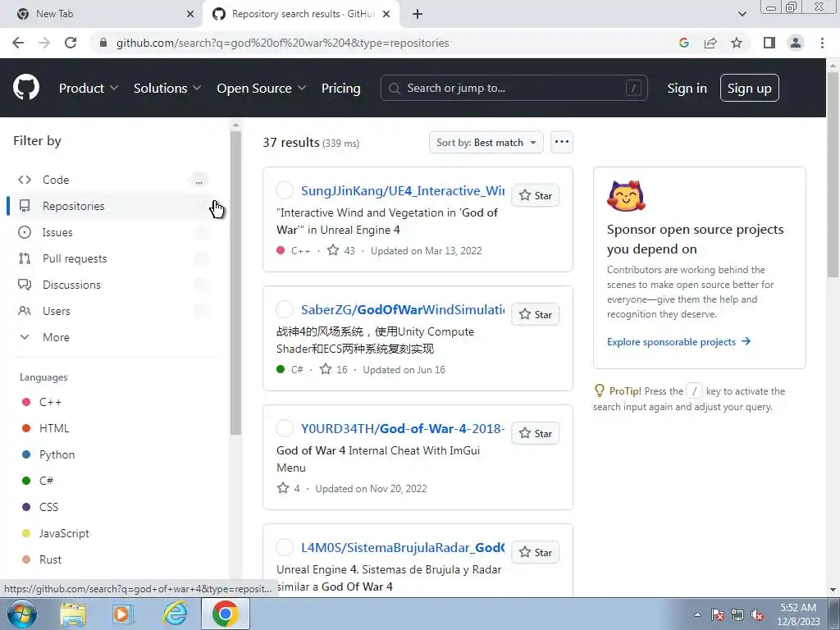This screenshot has width=840, height=630.
Task: Star the SaberZG GodOfWarWindSimulation repository
Action: point(535,314)
